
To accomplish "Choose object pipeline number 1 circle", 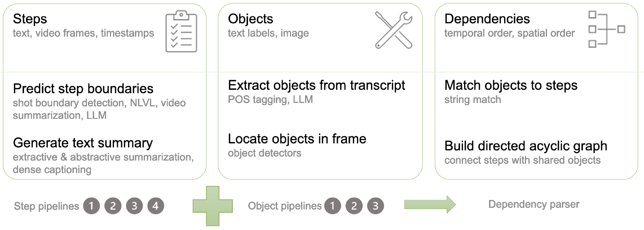I will coord(333,206).
